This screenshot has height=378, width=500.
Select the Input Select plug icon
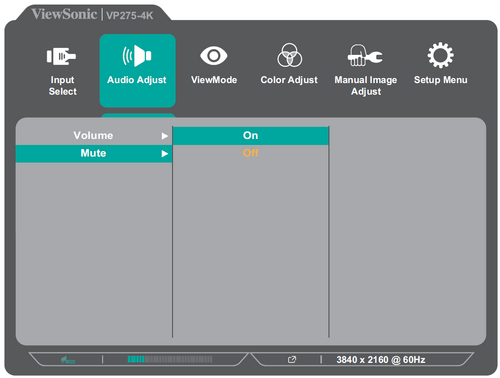tap(61, 56)
